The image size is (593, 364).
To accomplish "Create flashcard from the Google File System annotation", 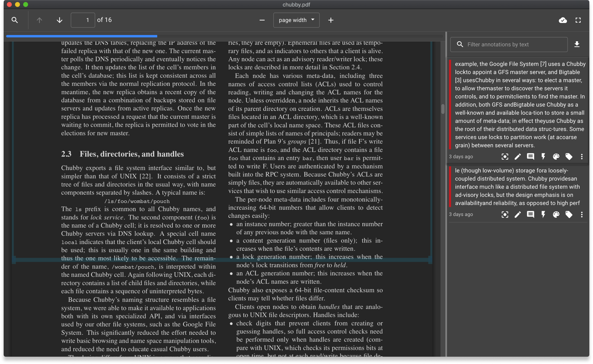I will click(543, 156).
